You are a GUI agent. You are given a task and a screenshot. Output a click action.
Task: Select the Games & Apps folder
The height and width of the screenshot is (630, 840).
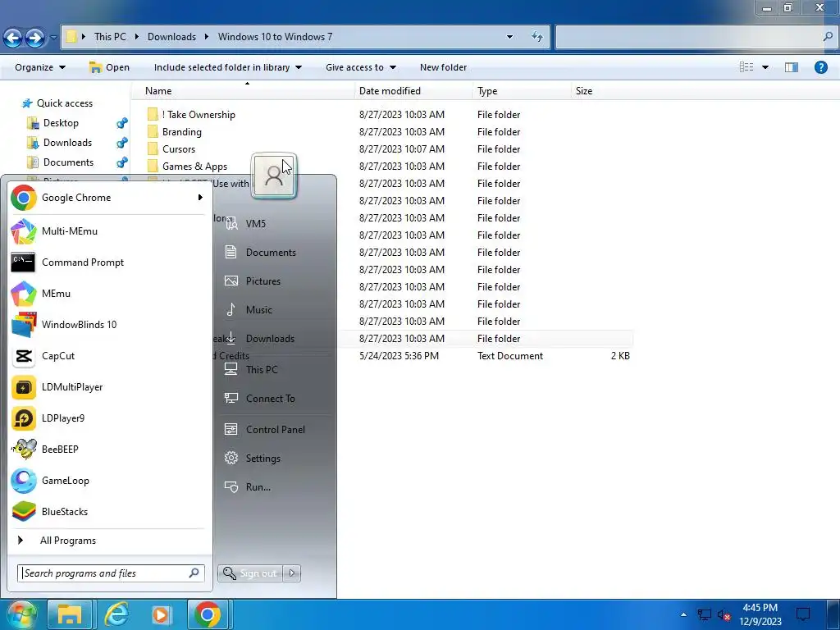(194, 167)
